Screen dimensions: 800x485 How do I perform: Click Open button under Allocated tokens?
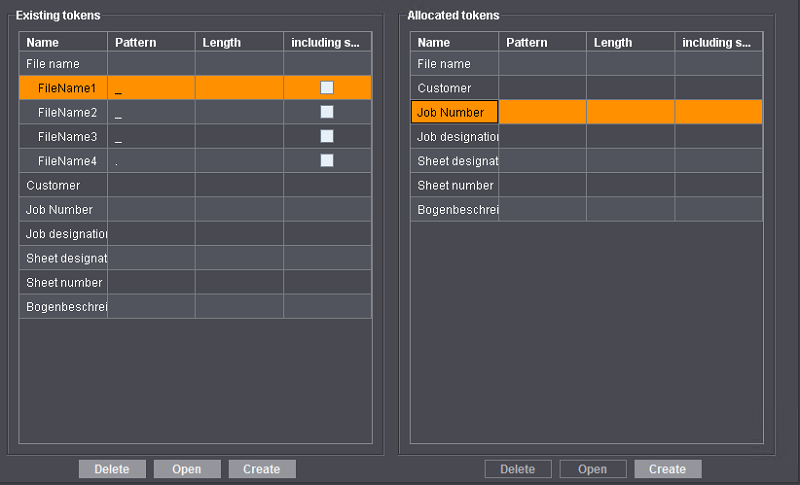[593, 469]
